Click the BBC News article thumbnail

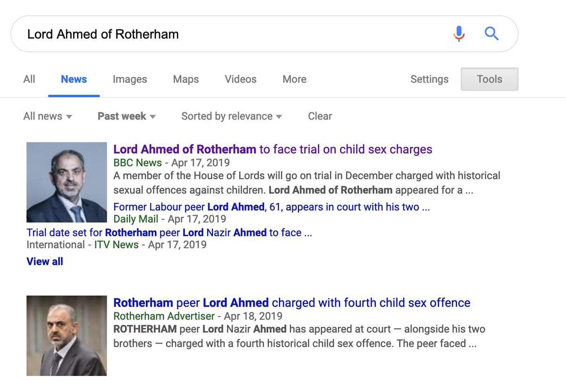coord(67,182)
